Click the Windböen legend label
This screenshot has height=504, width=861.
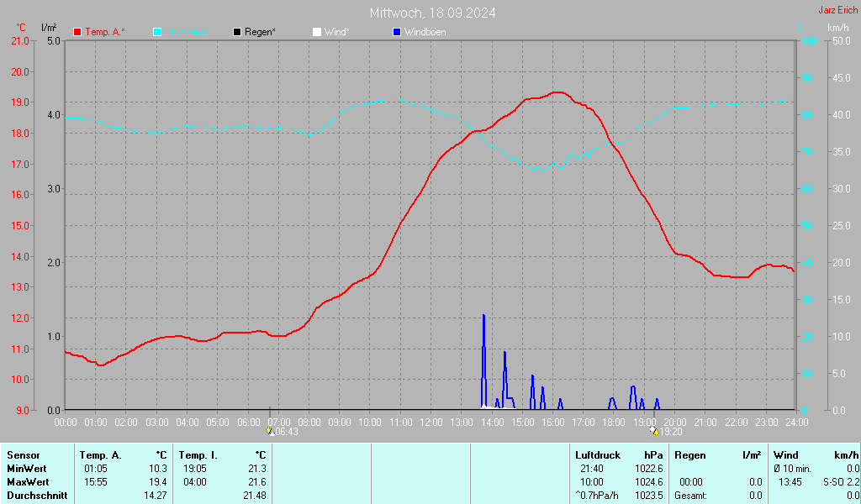(x=425, y=32)
